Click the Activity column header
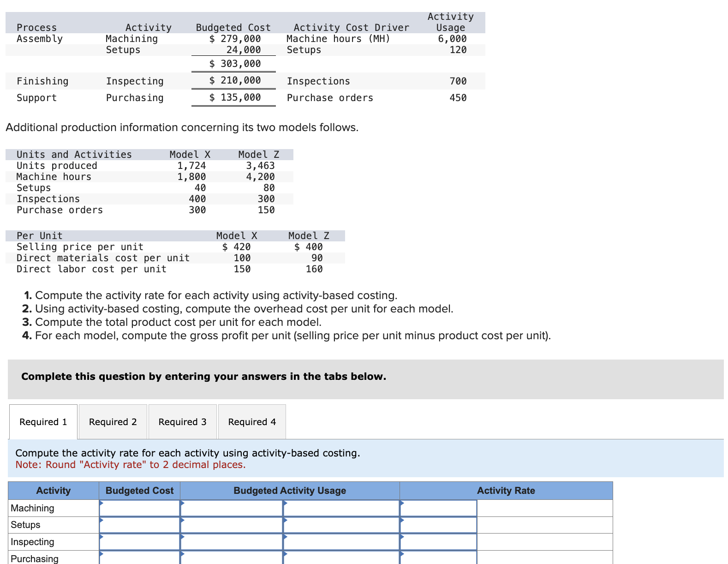This screenshot has height=564, width=728. [x=54, y=491]
